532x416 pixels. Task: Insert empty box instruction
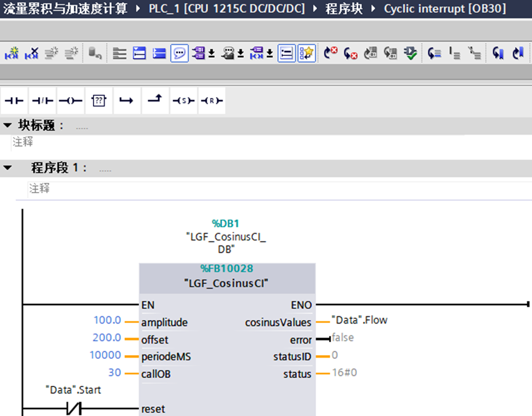(x=99, y=100)
